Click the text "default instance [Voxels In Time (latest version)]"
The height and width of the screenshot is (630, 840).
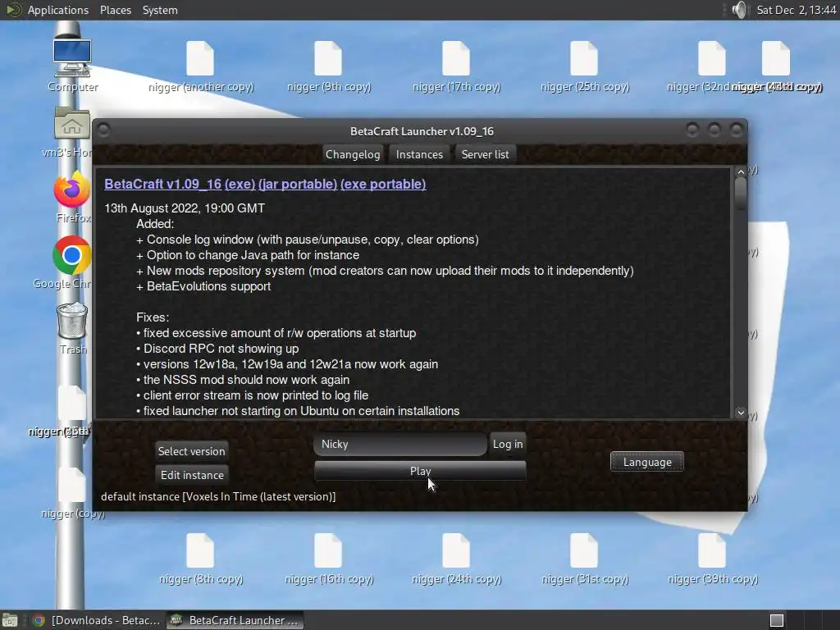218,496
